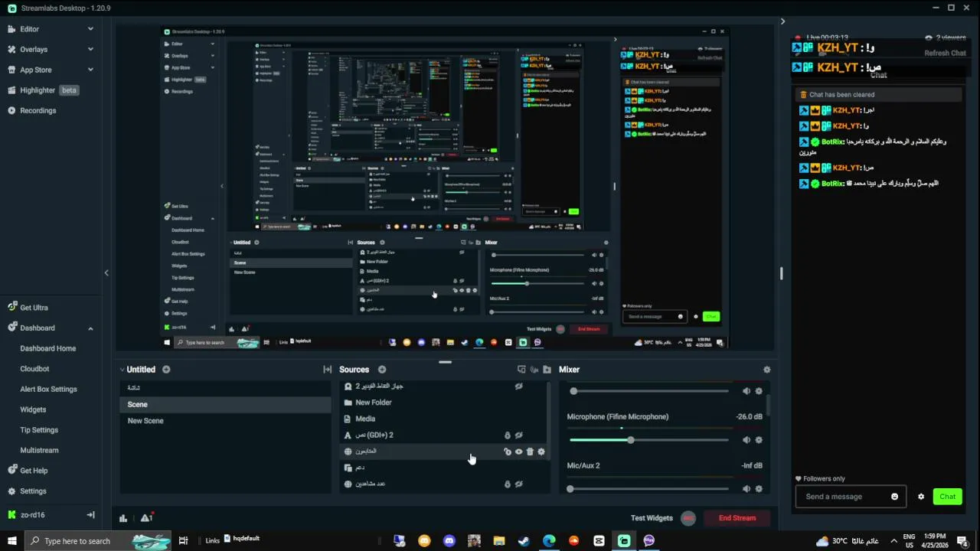Toggle visibility of the عدد مشاهدين source
Screen dimensions: 980x551
(x=518, y=484)
